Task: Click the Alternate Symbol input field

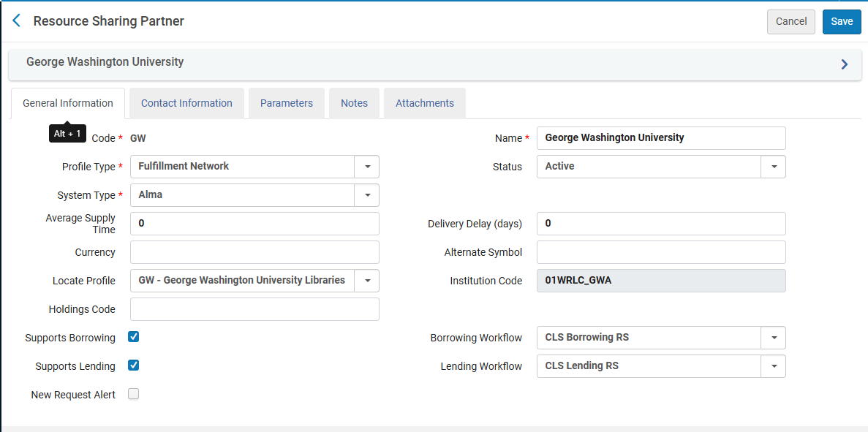Action: [x=661, y=252]
